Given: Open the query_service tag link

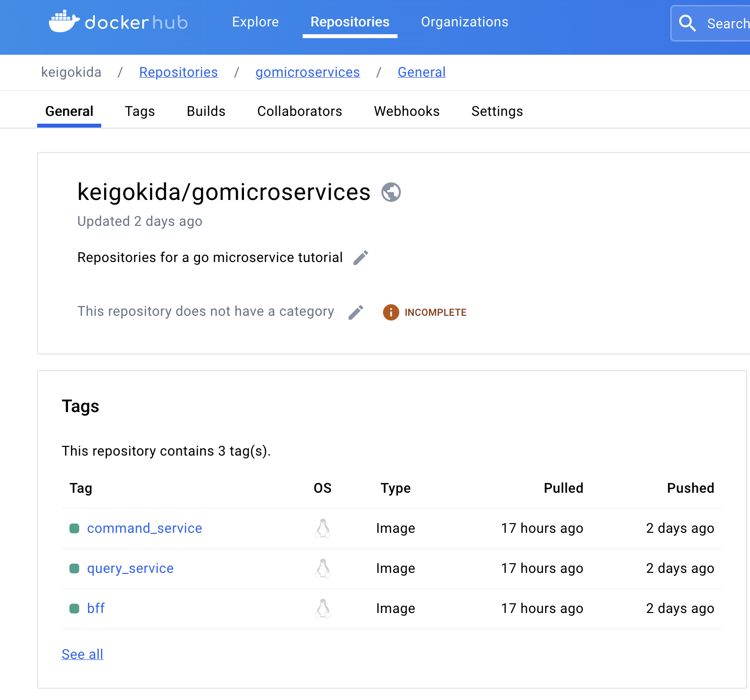Looking at the screenshot, I should [x=130, y=569].
